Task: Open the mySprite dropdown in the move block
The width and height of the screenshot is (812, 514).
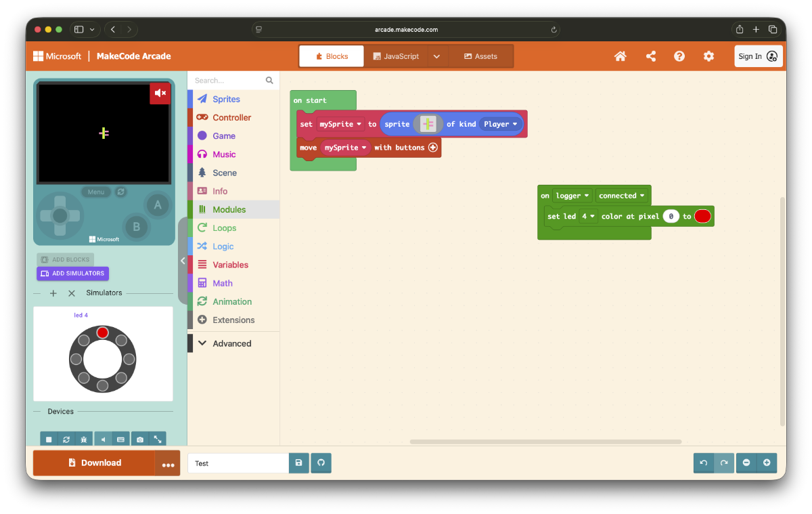Action: click(345, 147)
